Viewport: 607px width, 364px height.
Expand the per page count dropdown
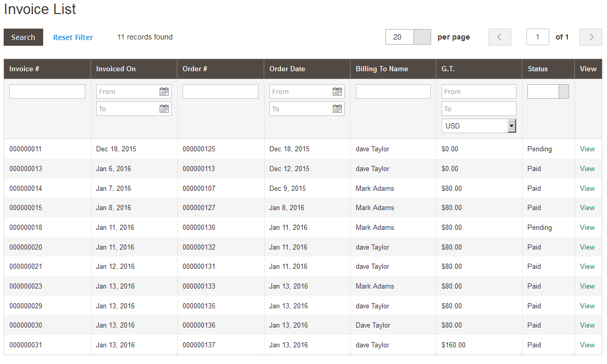pos(422,37)
